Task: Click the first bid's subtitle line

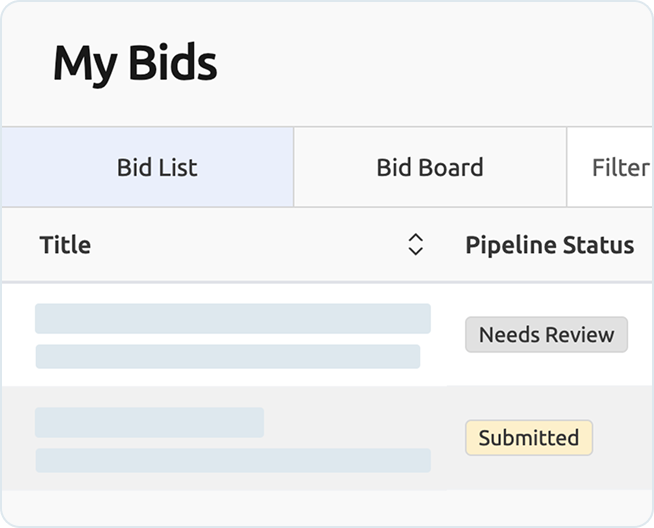Action: (x=227, y=356)
